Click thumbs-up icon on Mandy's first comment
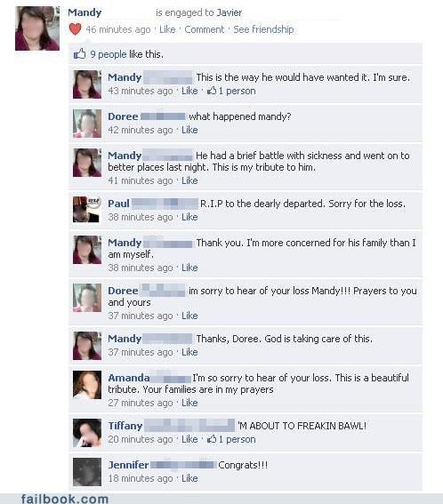The image size is (443, 504). tap(212, 91)
